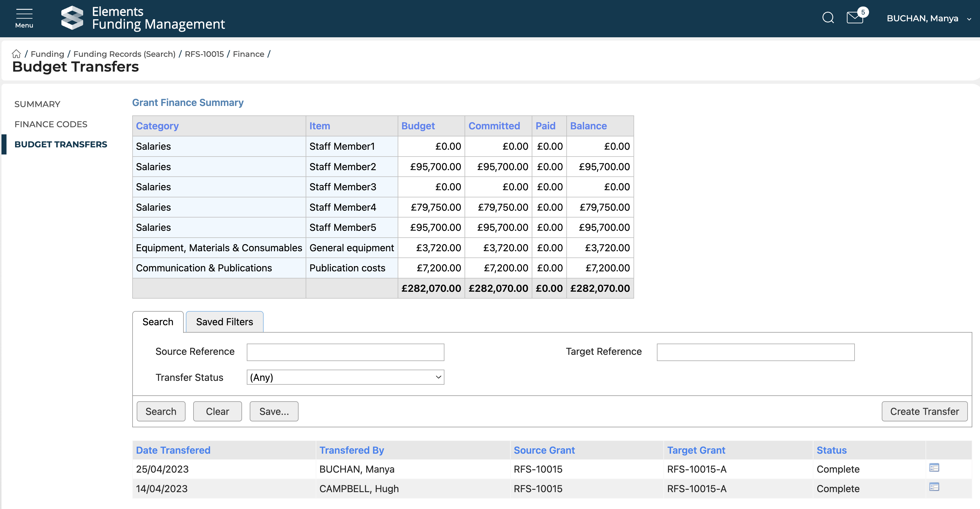The image size is (980, 509).
Task: Sort by the Date Transfered column header
Action: click(173, 450)
